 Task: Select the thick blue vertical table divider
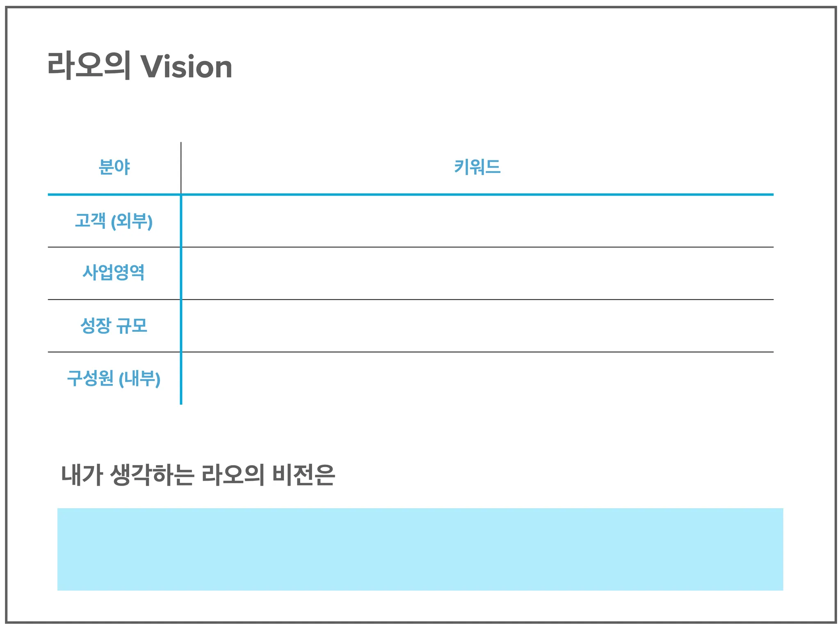tap(181, 299)
